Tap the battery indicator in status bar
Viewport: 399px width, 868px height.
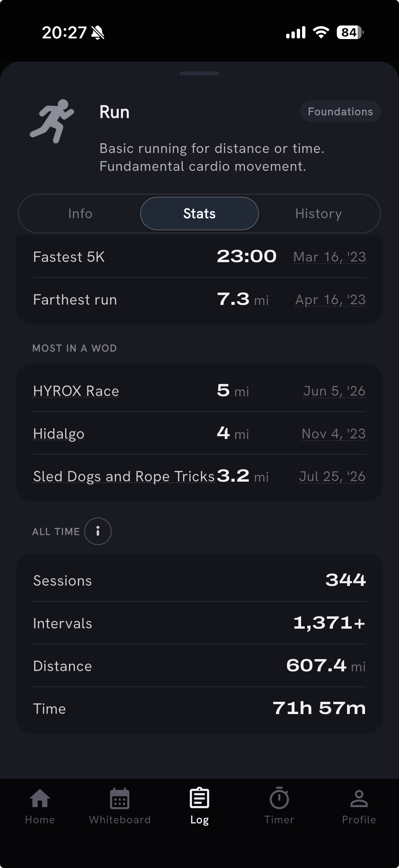(350, 32)
